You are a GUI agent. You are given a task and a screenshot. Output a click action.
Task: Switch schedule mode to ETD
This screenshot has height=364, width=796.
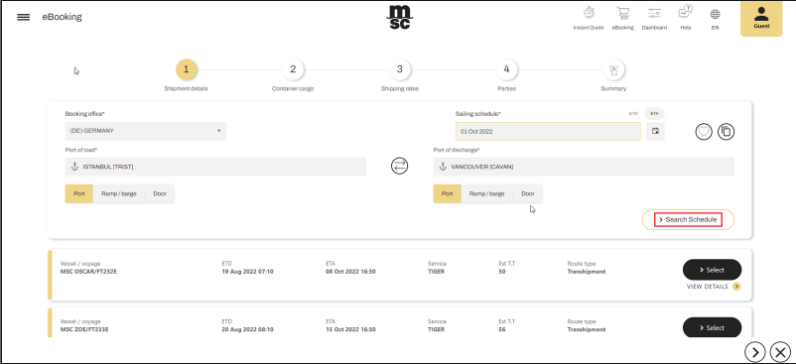[633, 114]
